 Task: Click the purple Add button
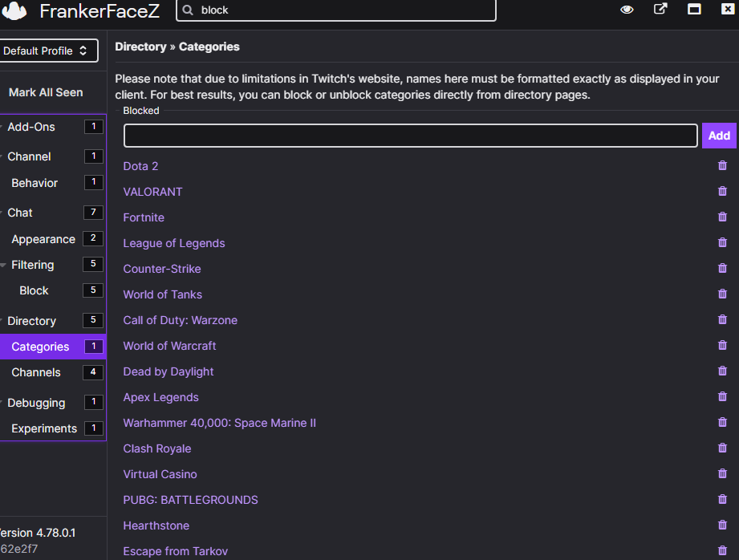pos(719,136)
